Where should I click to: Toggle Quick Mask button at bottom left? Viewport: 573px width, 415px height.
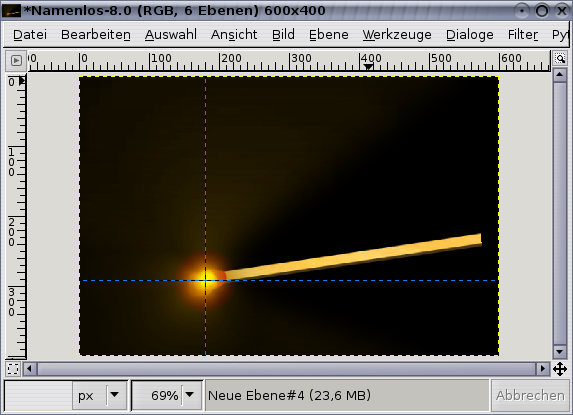click(x=13, y=369)
